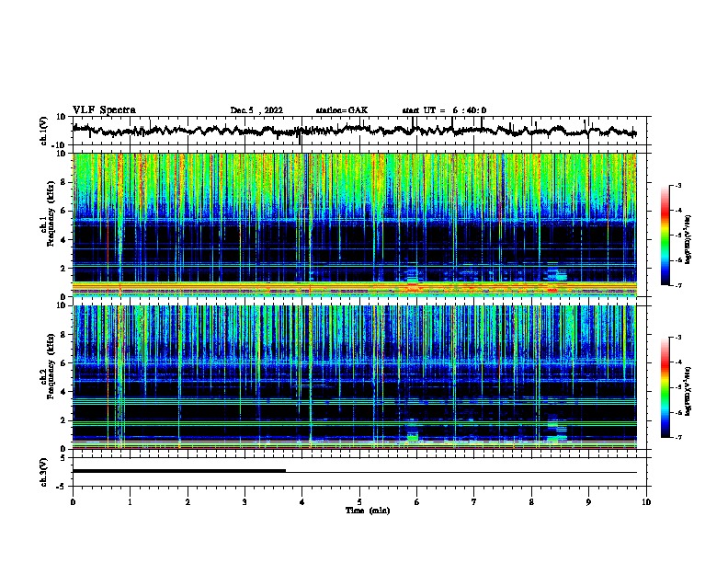Click the ch.2 spectrogram emission burst near minute 8.4
The width and height of the screenshot is (728, 563).
tap(555, 431)
